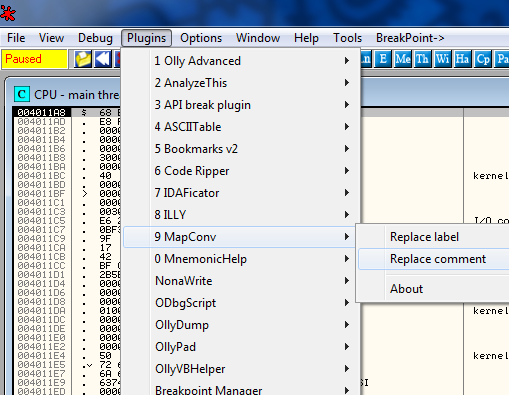Screen dimensions: 509x395
Task: Click the OllyDbg red bug title icon
Action: [x=8, y=14]
